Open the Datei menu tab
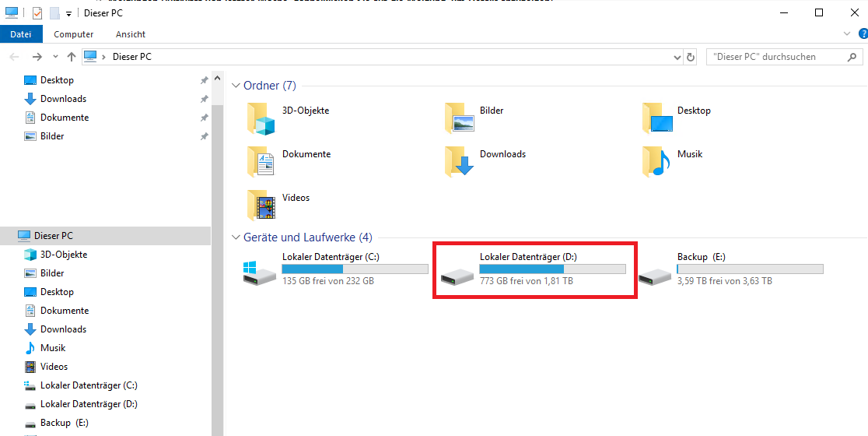This screenshot has height=436, width=868. tap(21, 34)
